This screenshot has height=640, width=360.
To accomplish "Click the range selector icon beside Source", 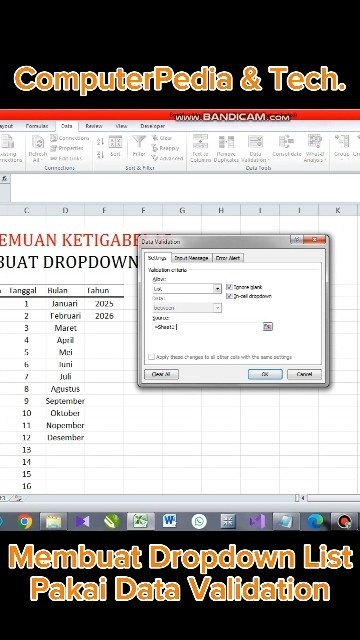I will coord(267,326).
